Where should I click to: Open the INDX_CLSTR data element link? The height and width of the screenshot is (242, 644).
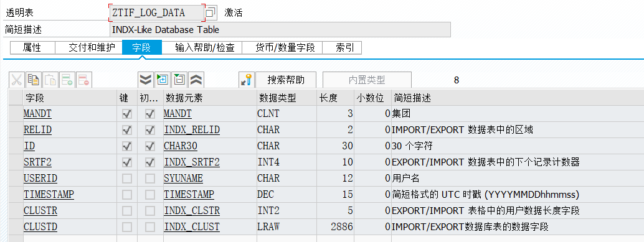click(192, 211)
